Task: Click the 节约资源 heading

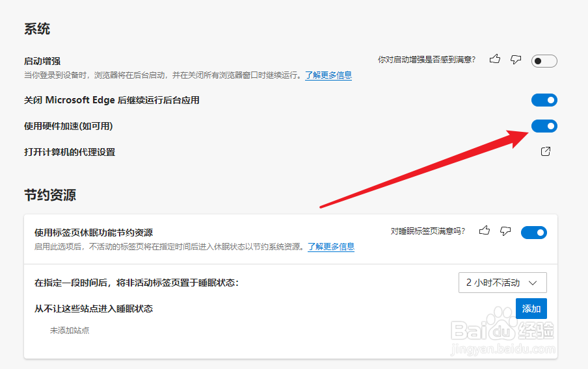Action: click(x=50, y=195)
